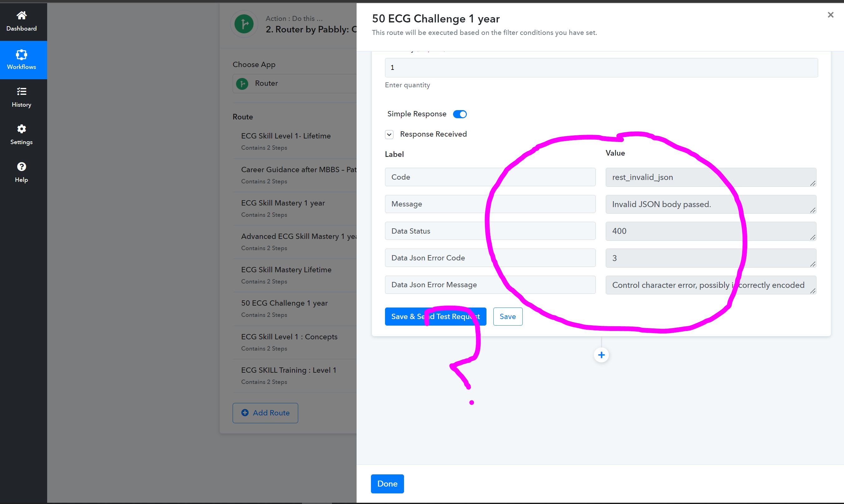This screenshot has width=844, height=504.
Task: Open the History list icon
Action: [x=22, y=91]
